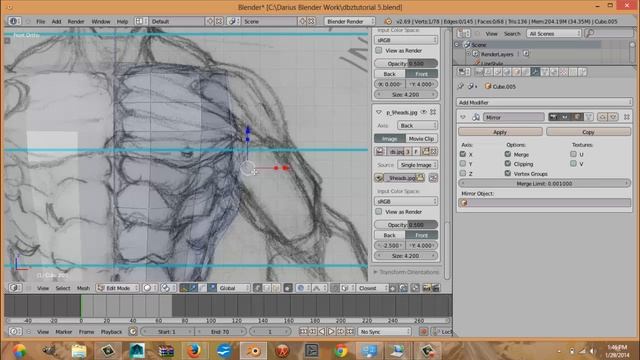Click the timeline Play button
The height and width of the screenshot is (360, 640).
331,332
